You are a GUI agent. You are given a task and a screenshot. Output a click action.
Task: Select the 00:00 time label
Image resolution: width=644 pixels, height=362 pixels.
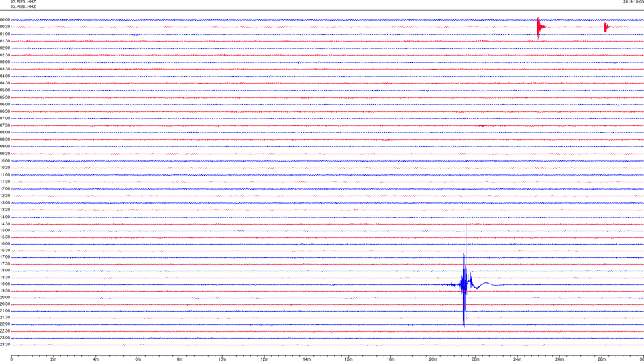point(5,19)
